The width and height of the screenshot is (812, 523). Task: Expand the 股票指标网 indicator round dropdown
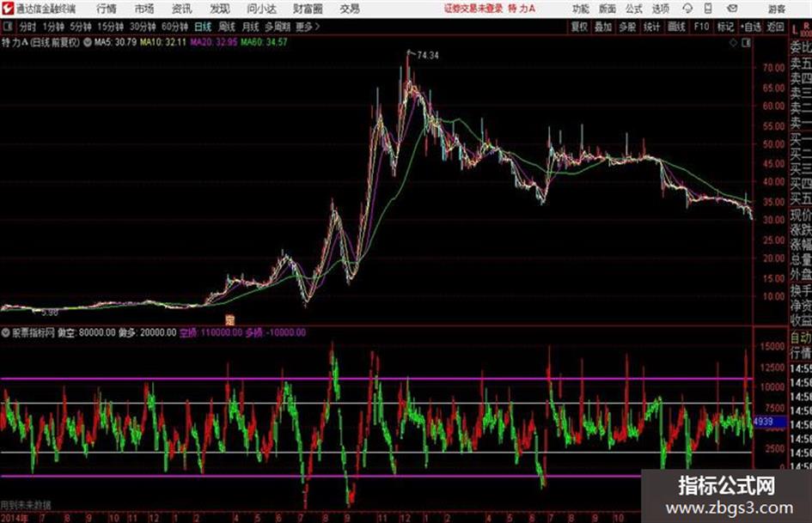tap(6, 332)
